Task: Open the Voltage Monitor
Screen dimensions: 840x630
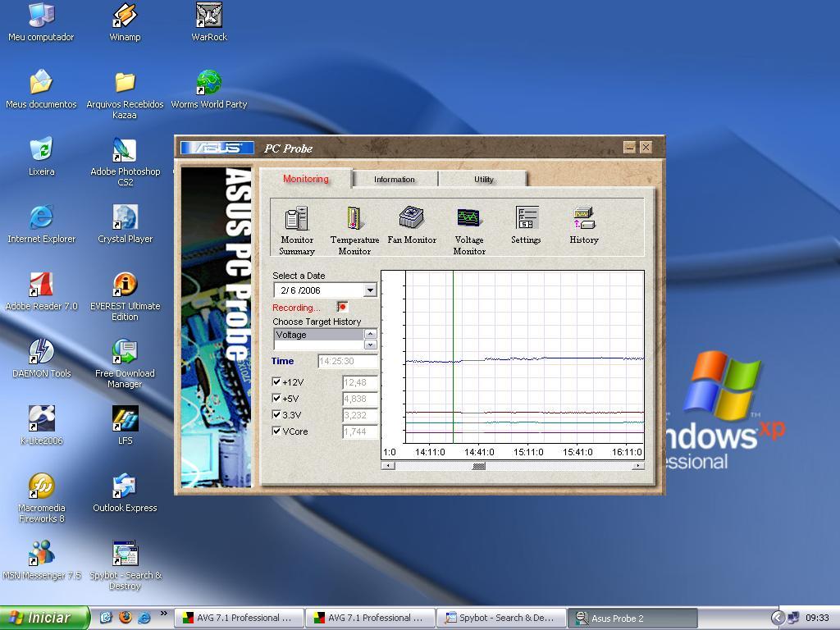Action: pos(469,231)
